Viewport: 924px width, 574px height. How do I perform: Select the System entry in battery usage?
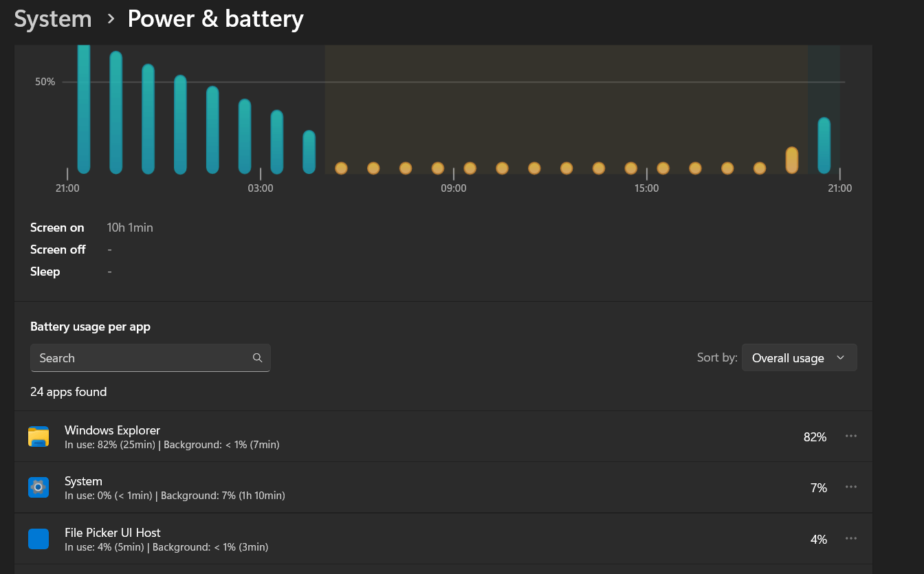click(x=275, y=487)
